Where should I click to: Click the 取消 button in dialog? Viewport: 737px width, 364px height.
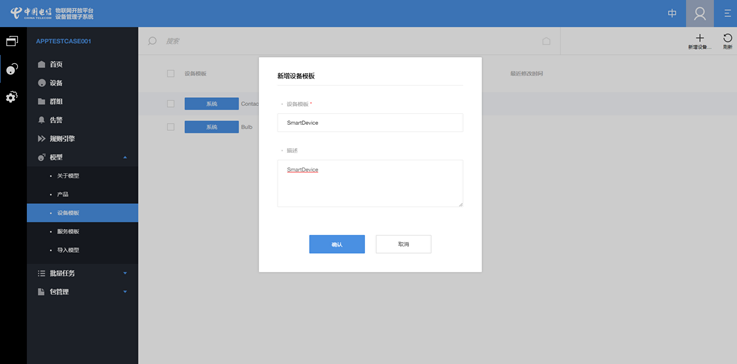tap(403, 244)
